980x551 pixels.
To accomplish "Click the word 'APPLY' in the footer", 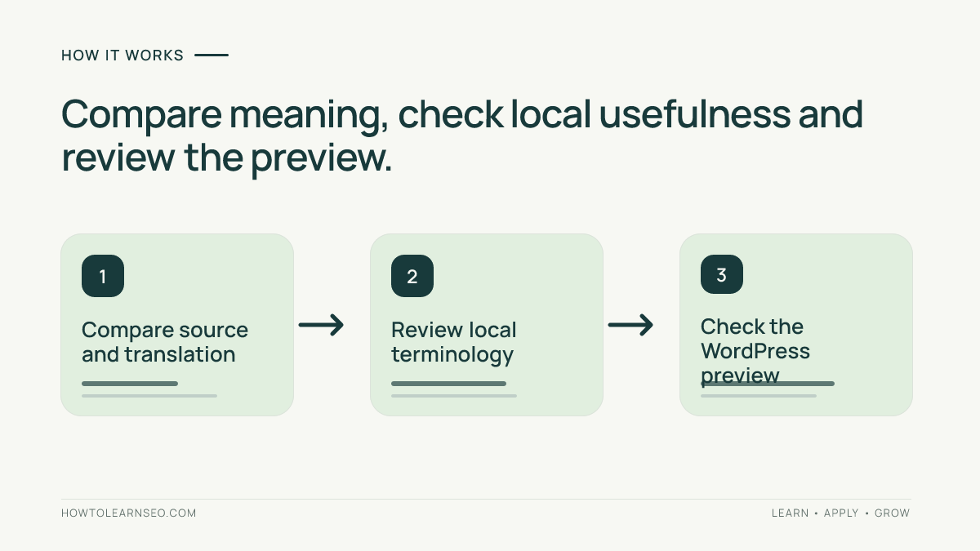I will 841,513.
